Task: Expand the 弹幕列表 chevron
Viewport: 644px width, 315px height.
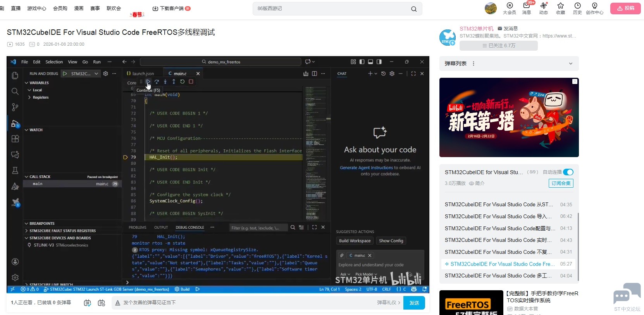Action: tap(570, 64)
